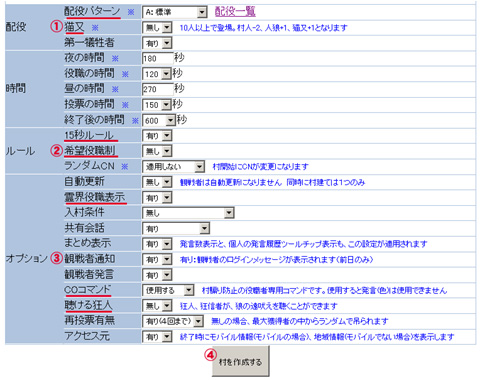
Task: Open the 終了後の時間 dropdown
Action: pos(159,120)
